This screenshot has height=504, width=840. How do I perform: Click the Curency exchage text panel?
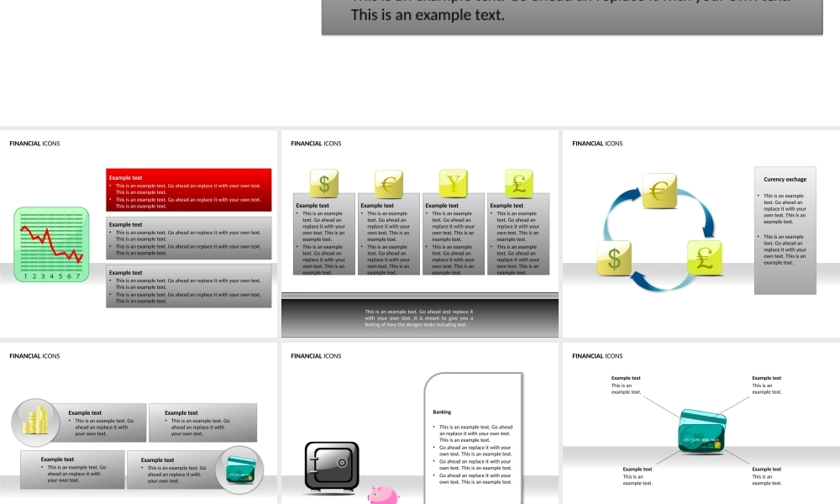pos(785,230)
